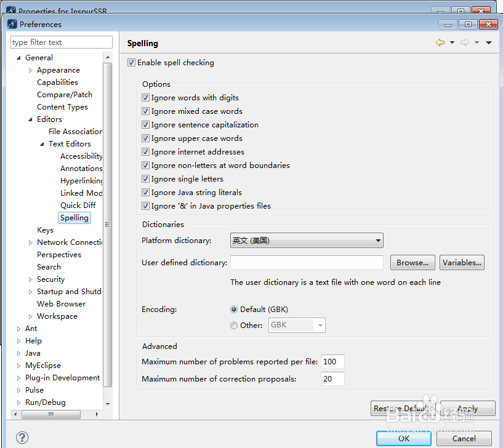
Task: Expand the Security tree node
Action: [30, 279]
